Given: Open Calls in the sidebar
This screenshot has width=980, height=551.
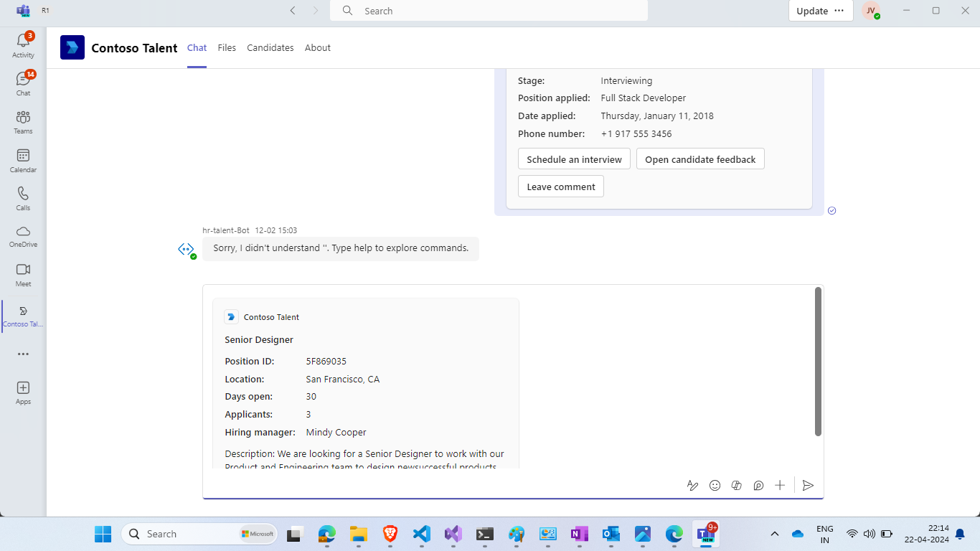Looking at the screenshot, I should tap(23, 199).
